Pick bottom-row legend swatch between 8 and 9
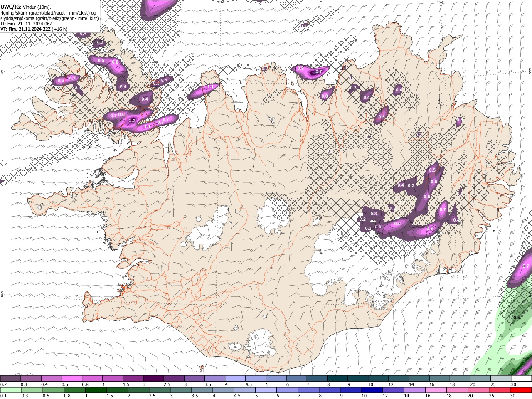 pyautogui.click(x=330, y=390)
